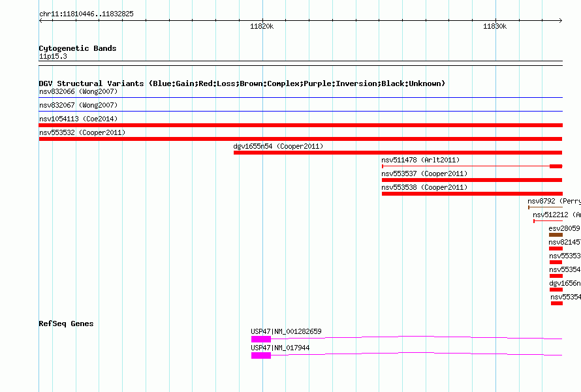The image size is (581, 392).
Task: Click the red bar under dgv1656n label
Action: (x=556, y=290)
